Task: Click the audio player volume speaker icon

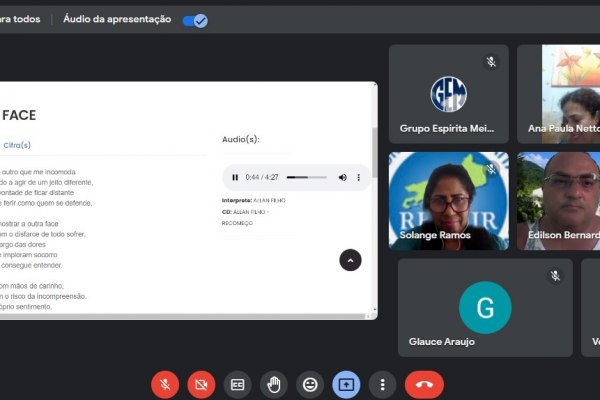Action: coord(342,177)
